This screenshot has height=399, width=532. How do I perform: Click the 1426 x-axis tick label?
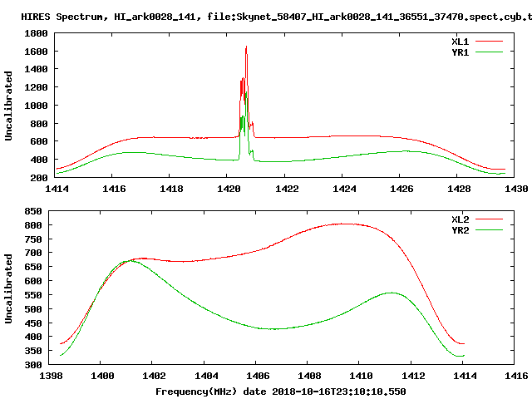click(401, 189)
